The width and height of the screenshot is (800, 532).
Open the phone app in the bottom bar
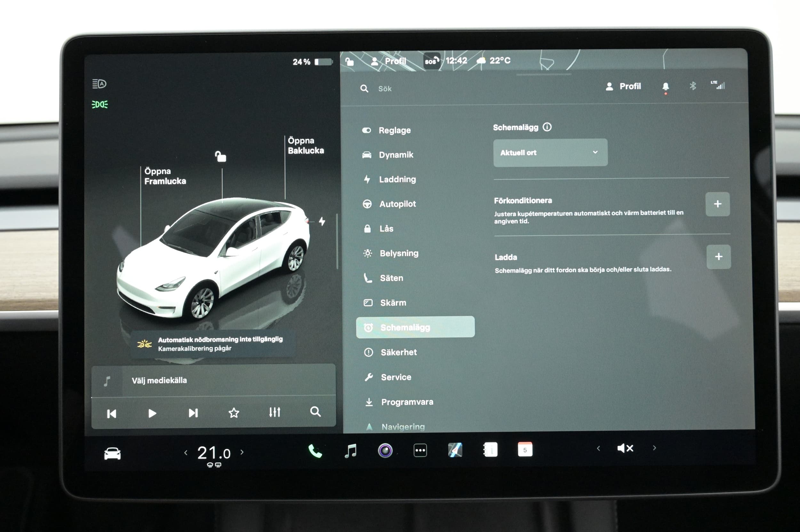click(315, 451)
